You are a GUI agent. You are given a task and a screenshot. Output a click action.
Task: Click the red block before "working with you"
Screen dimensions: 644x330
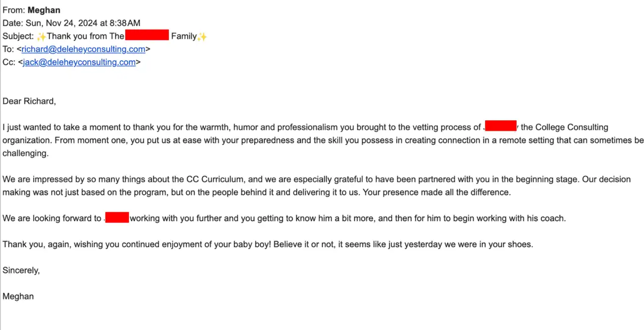[x=117, y=218]
